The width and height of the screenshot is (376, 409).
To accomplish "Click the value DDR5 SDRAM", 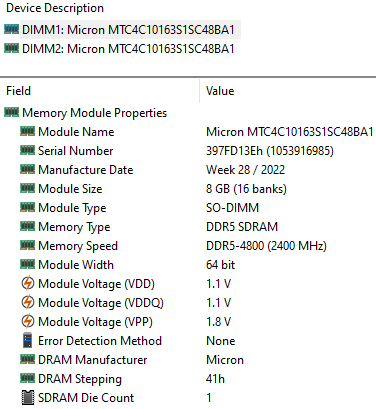I will coord(242,227).
